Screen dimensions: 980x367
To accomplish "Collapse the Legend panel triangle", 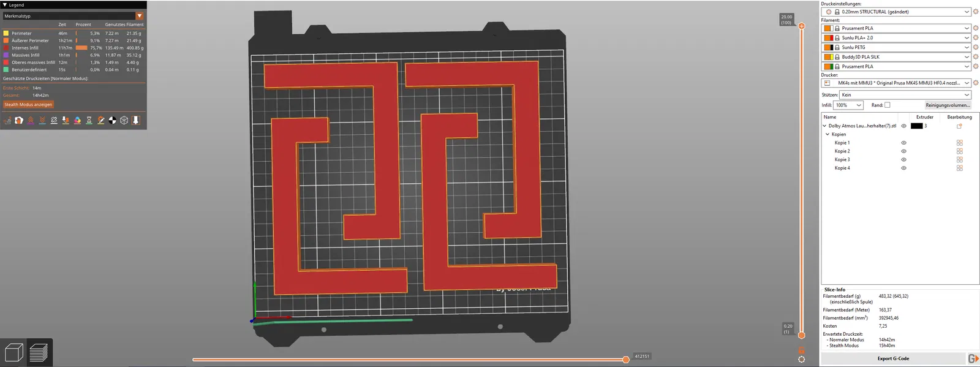I will click(5, 5).
